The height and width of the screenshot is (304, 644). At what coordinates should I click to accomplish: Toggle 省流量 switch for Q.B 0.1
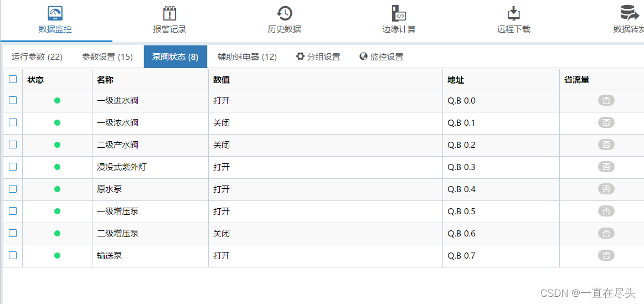pyautogui.click(x=606, y=123)
